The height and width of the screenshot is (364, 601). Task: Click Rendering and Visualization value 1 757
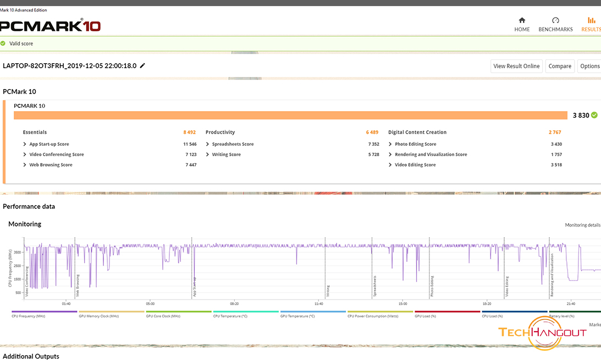(x=556, y=155)
